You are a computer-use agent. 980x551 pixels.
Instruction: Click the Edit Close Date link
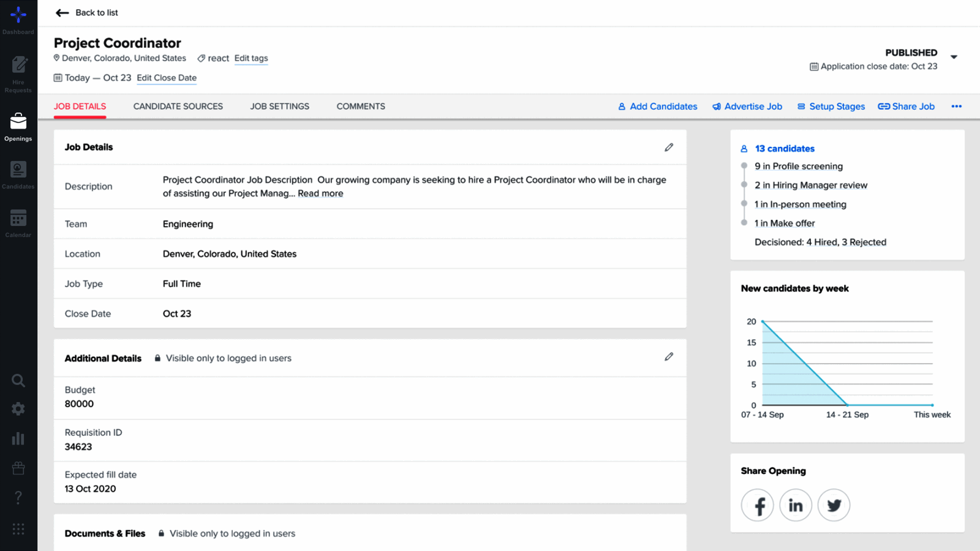click(167, 78)
